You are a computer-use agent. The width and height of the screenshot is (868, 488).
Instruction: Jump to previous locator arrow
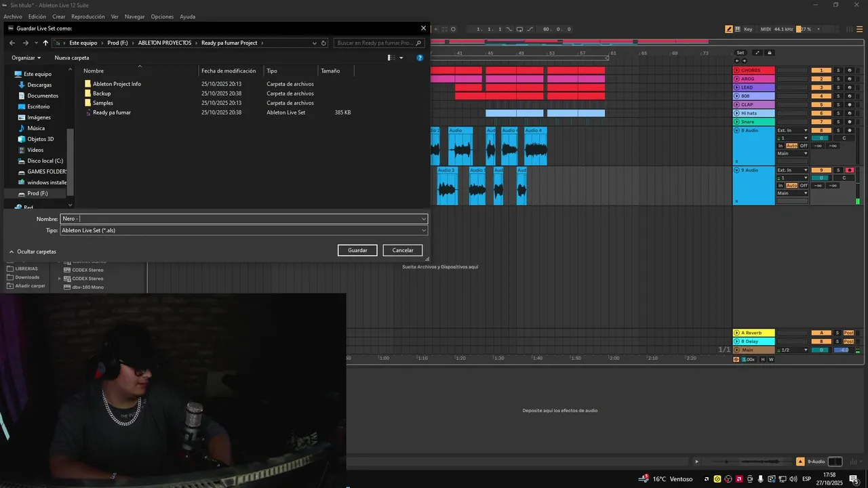click(737, 61)
